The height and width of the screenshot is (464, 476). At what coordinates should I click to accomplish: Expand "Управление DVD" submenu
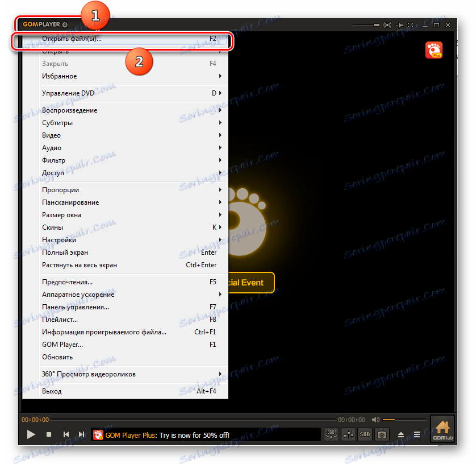[125, 93]
